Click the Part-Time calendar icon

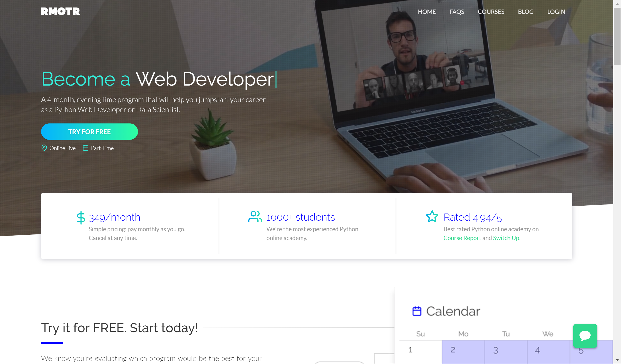tap(86, 148)
